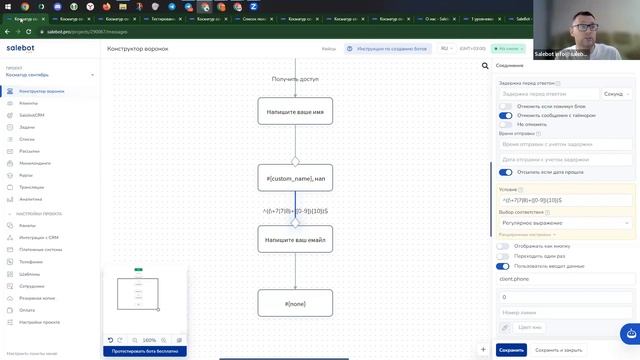The image size is (640, 360).
Task: Click the client.phone variable field
Action: [565, 279]
